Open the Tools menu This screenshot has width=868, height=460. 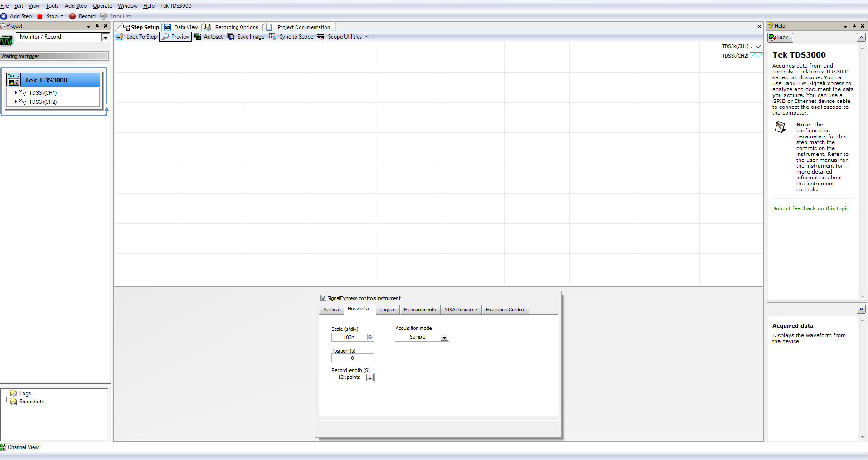pos(52,6)
